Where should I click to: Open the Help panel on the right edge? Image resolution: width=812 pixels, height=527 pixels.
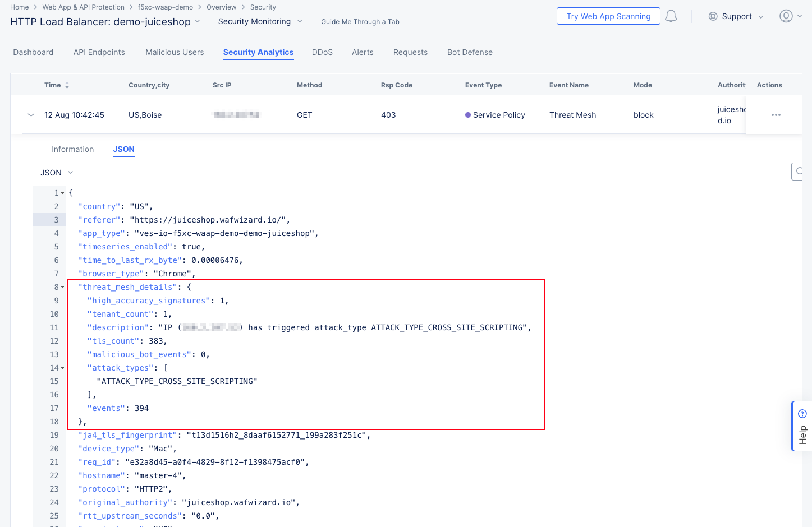(802, 426)
